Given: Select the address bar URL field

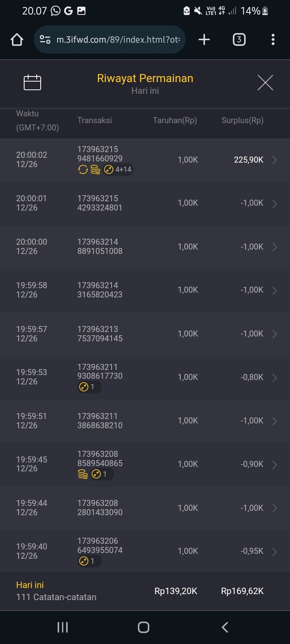Looking at the screenshot, I should (118, 39).
